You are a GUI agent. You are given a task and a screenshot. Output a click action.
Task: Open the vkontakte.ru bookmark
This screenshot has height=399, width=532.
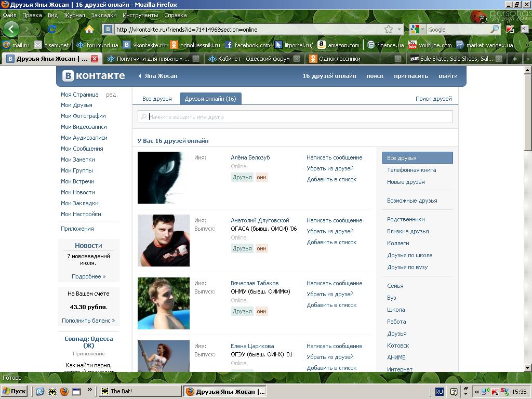(144, 45)
